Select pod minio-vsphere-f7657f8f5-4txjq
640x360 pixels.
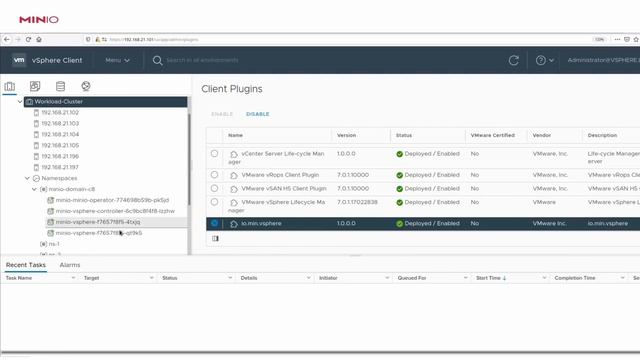coord(98,222)
